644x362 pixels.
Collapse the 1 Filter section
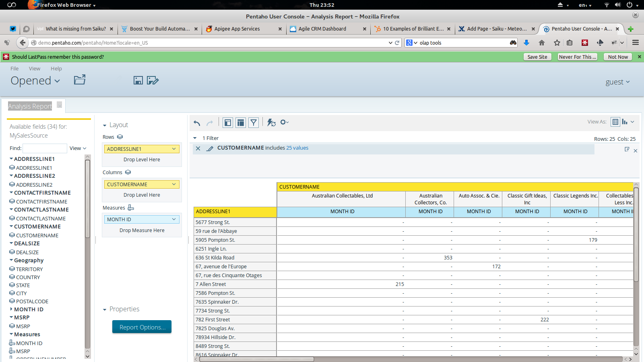195,138
